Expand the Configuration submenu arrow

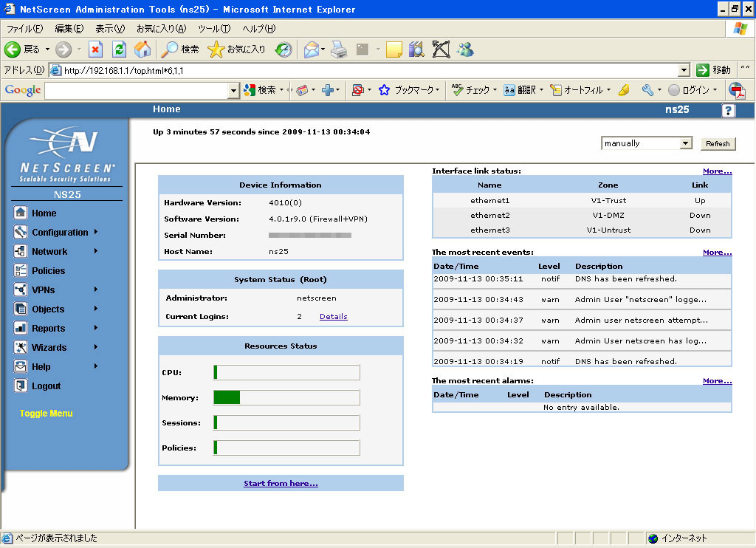(96, 232)
